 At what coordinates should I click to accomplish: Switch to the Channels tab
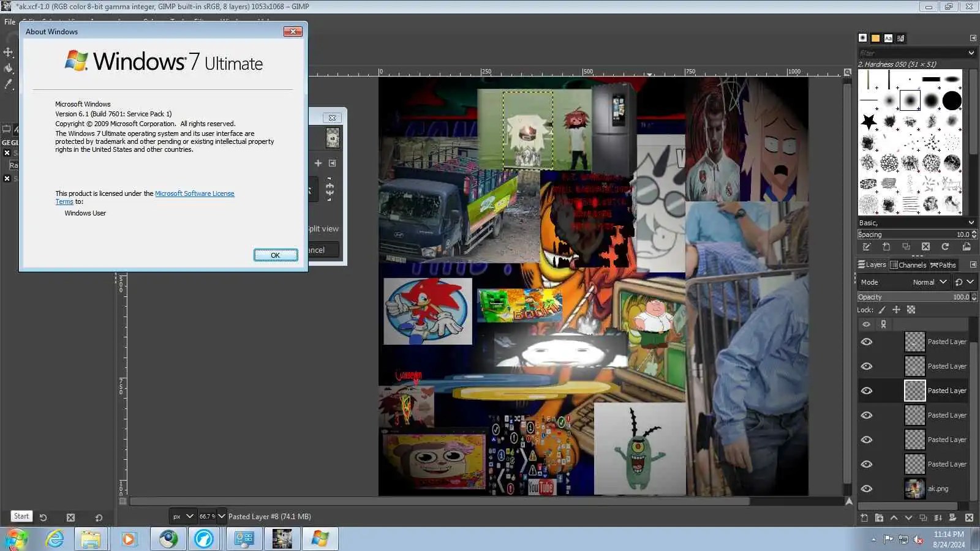908,265
